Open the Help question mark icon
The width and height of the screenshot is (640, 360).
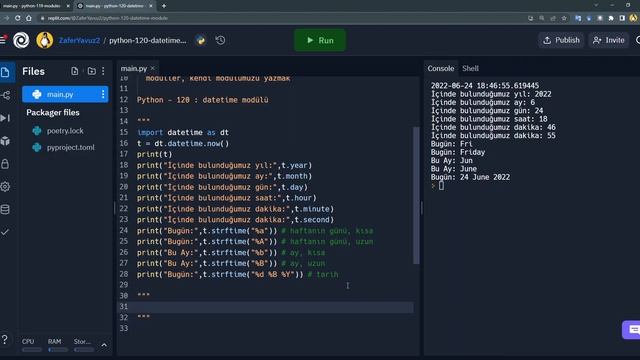click(4, 340)
